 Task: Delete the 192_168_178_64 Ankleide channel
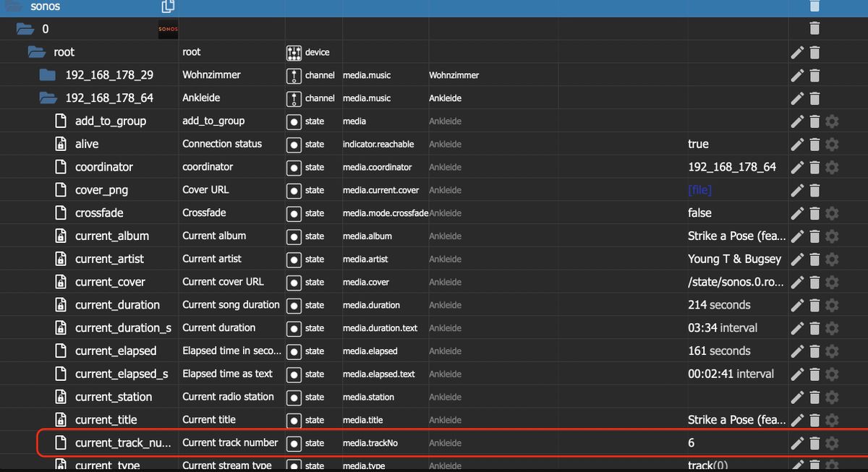pyautogui.click(x=814, y=98)
